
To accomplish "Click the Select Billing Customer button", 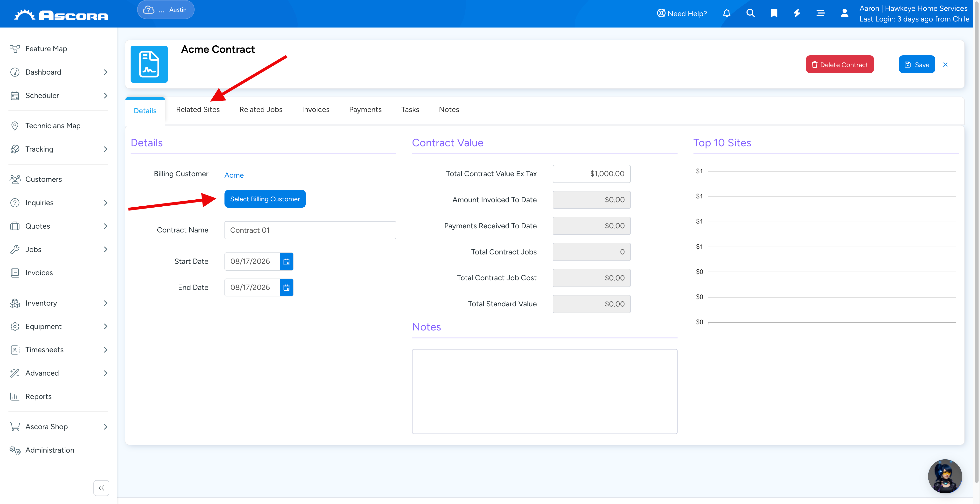I will point(265,199).
